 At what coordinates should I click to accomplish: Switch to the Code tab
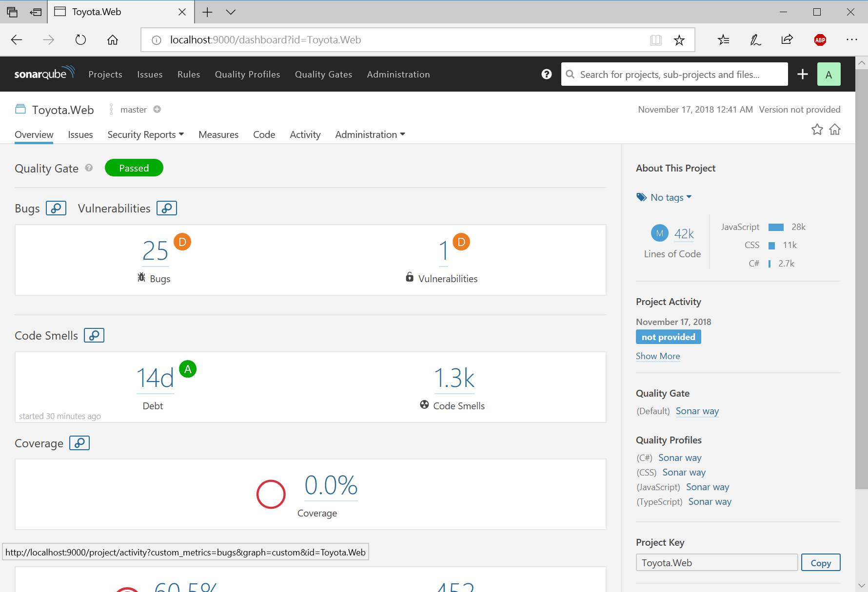pos(264,134)
